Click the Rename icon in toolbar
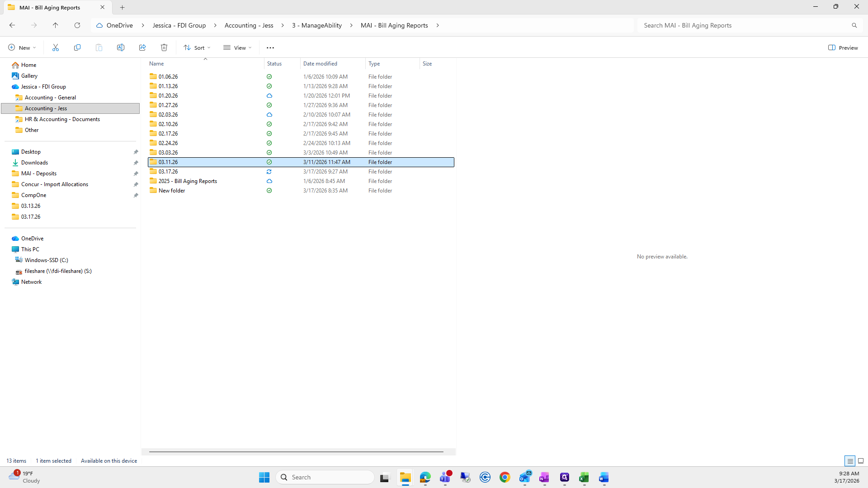This screenshot has height=488, width=868. tap(121, 47)
